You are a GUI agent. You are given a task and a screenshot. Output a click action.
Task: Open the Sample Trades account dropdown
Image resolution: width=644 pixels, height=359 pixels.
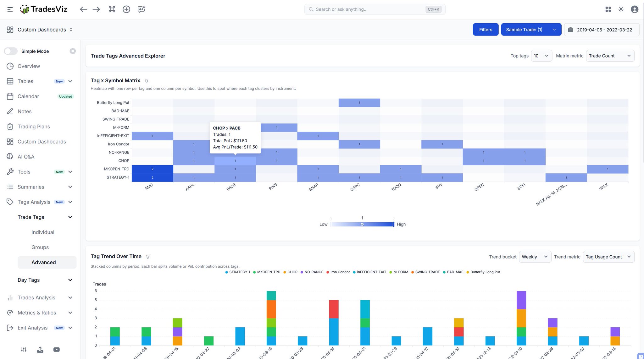click(531, 30)
